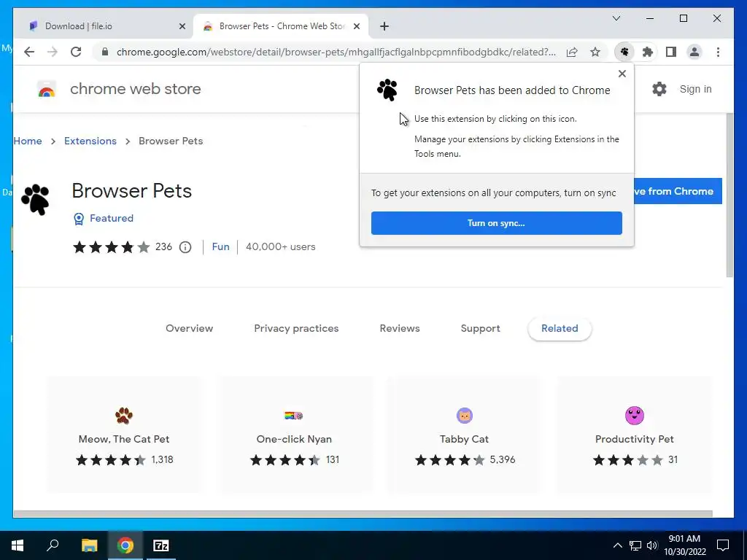Viewport: 747px width, 560px height.
Task: Open Extensions breadcrumb link
Action: (90, 141)
